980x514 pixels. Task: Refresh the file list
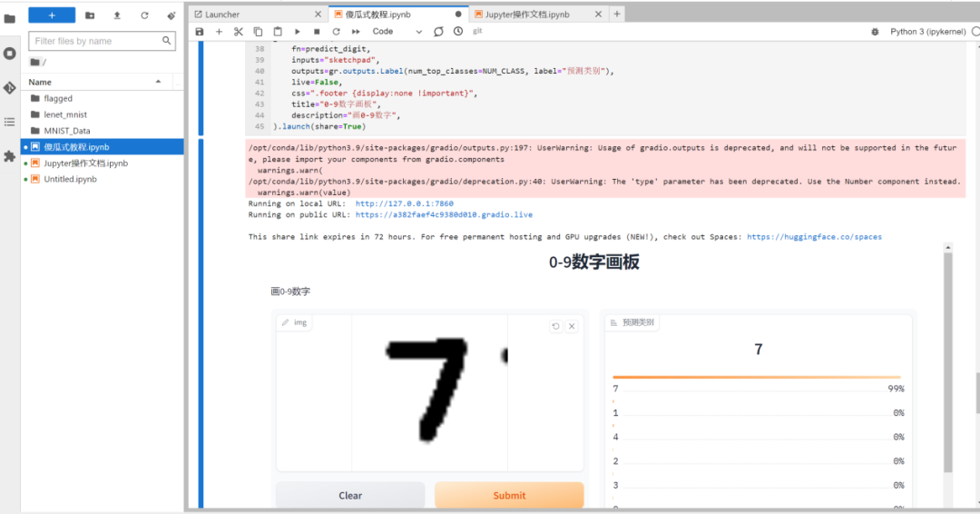tap(144, 15)
